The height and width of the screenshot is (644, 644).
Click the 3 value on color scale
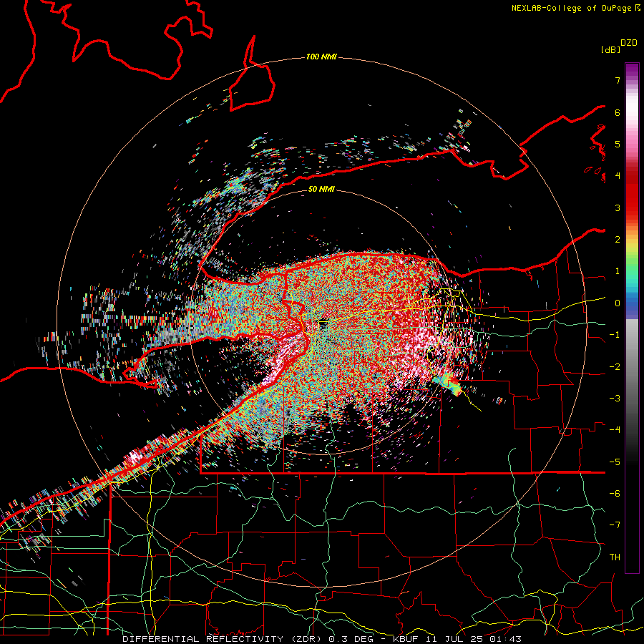pos(618,208)
